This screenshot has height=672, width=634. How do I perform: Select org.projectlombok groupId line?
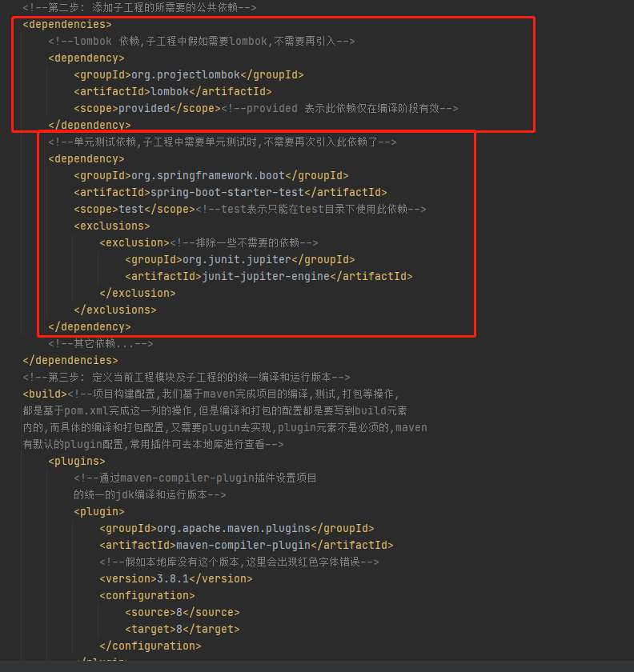[x=189, y=75]
